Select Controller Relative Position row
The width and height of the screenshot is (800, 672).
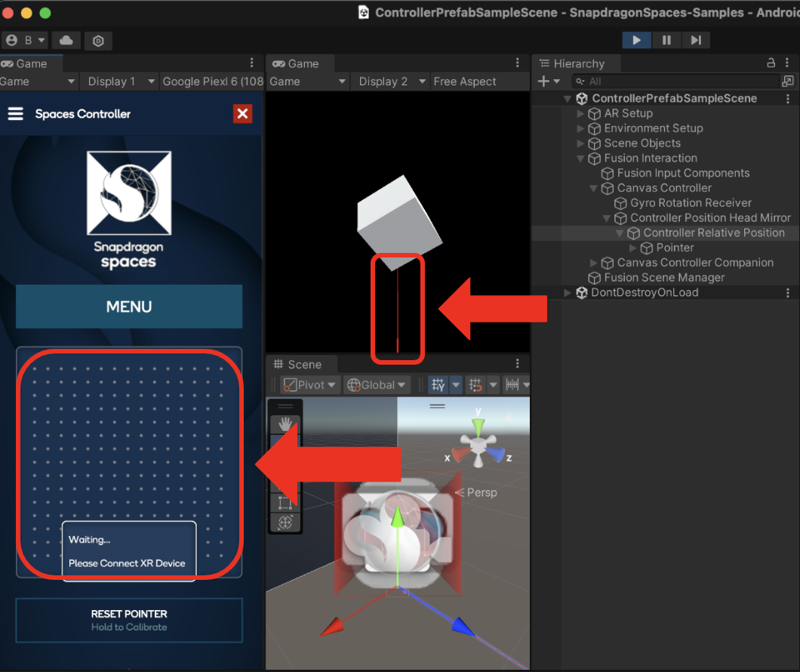(x=666, y=233)
